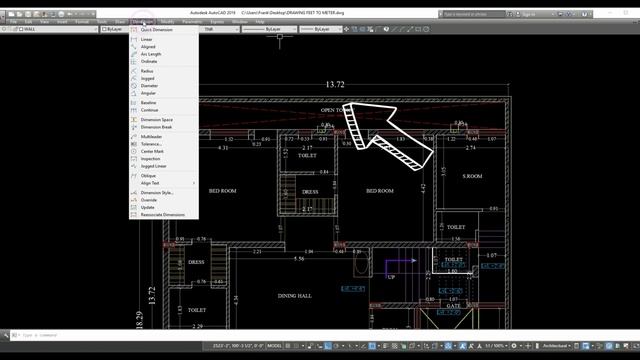Click the Inspection dimension icon
The height and width of the screenshot is (360, 640).
click(x=134, y=159)
